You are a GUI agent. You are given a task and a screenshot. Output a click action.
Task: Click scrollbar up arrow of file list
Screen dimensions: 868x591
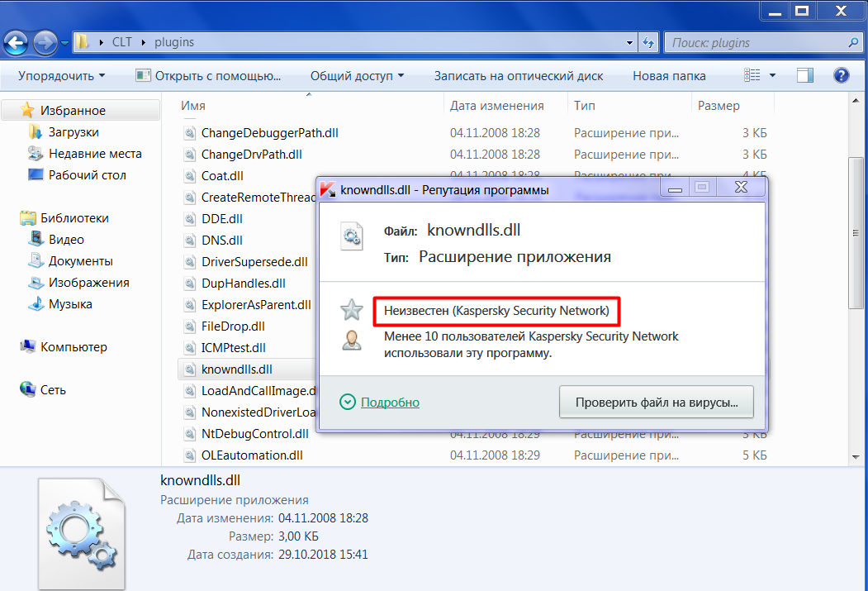pyautogui.click(x=856, y=101)
